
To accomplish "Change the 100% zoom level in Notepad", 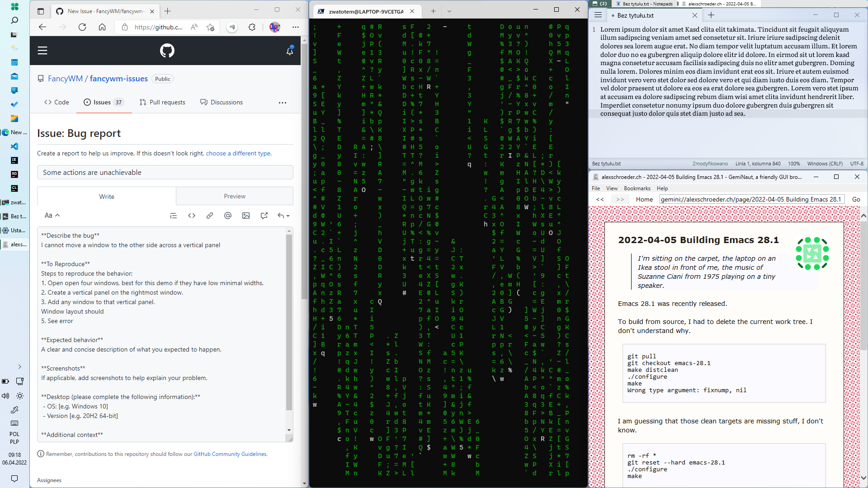I will (x=794, y=164).
